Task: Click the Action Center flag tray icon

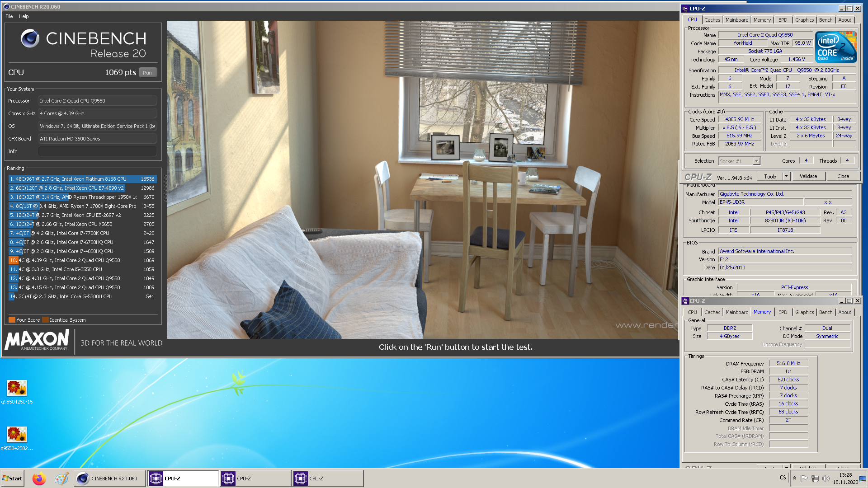Action: coord(804,479)
